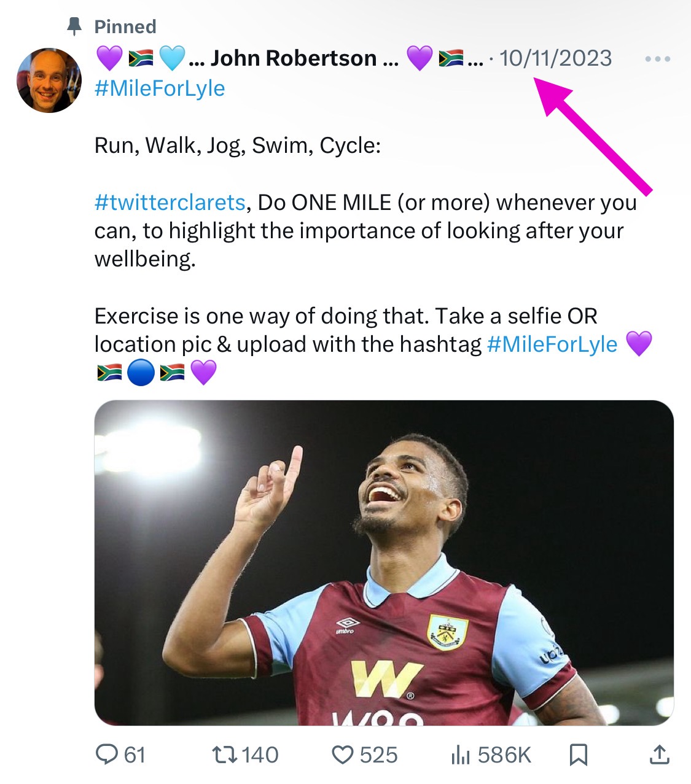Tap the retweet arrows icon
The image size is (691, 784).
pyautogui.click(x=224, y=755)
